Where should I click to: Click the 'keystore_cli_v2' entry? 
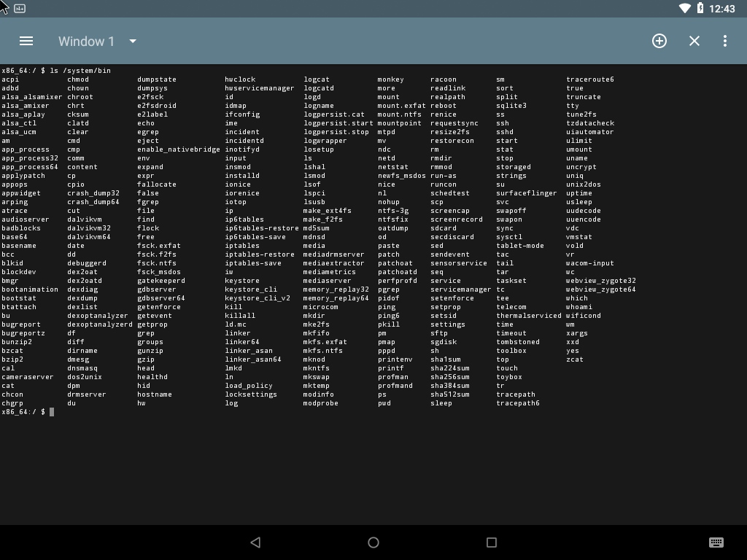(x=258, y=298)
